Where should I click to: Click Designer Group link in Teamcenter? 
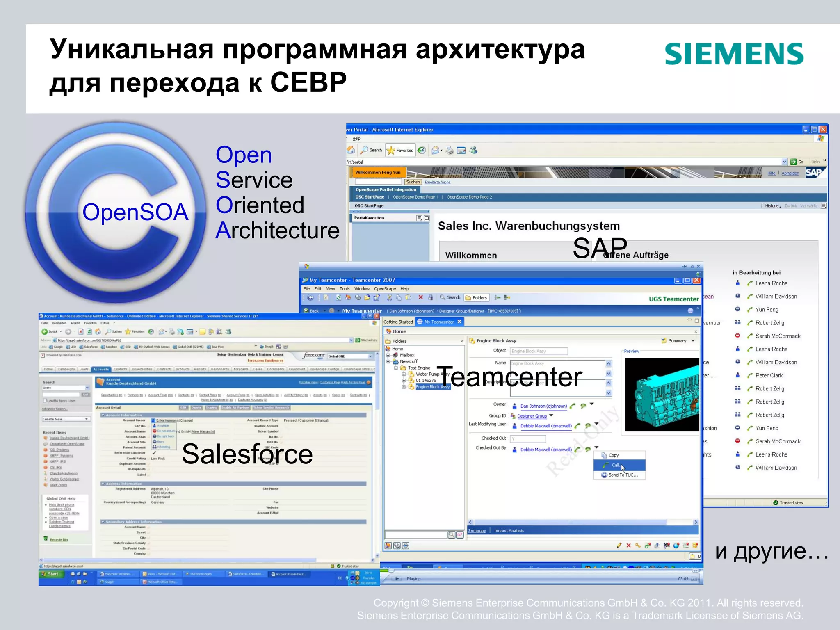532,416
